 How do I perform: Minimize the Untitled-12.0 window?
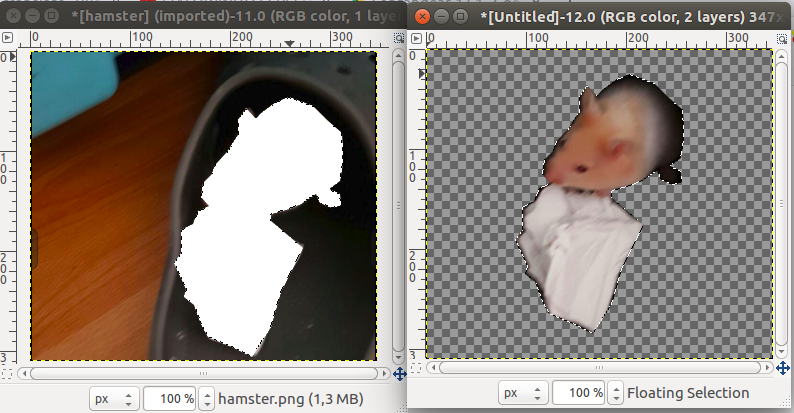point(442,17)
